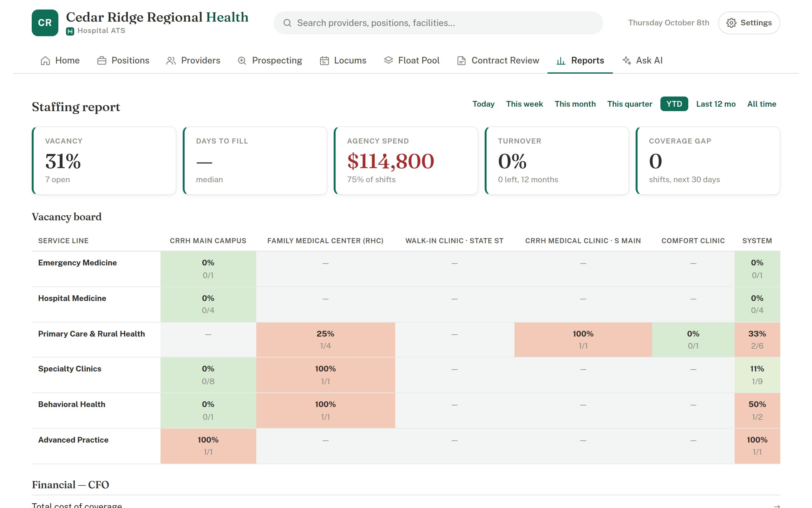The height and width of the screenshot is (508, 812).
Task: Click the Float Pool layers icon
Action: coord(388,60)
